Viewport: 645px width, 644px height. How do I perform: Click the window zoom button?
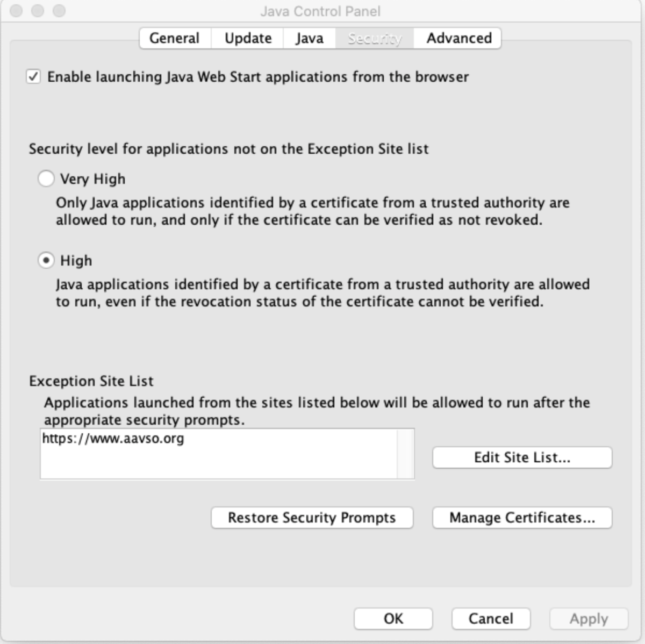[x=59, y=11]
